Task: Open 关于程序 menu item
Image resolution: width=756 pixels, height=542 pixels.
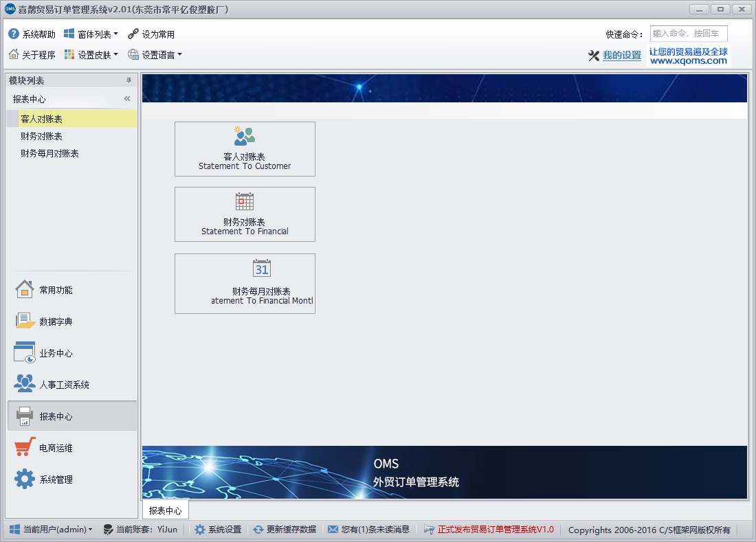Action: tap(32, 54)
